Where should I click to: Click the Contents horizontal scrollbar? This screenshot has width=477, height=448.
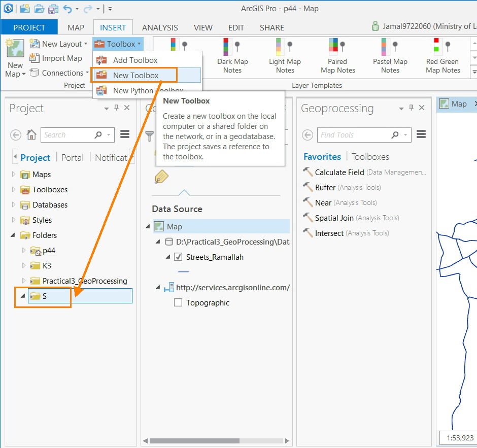click(x=194, y=441)
